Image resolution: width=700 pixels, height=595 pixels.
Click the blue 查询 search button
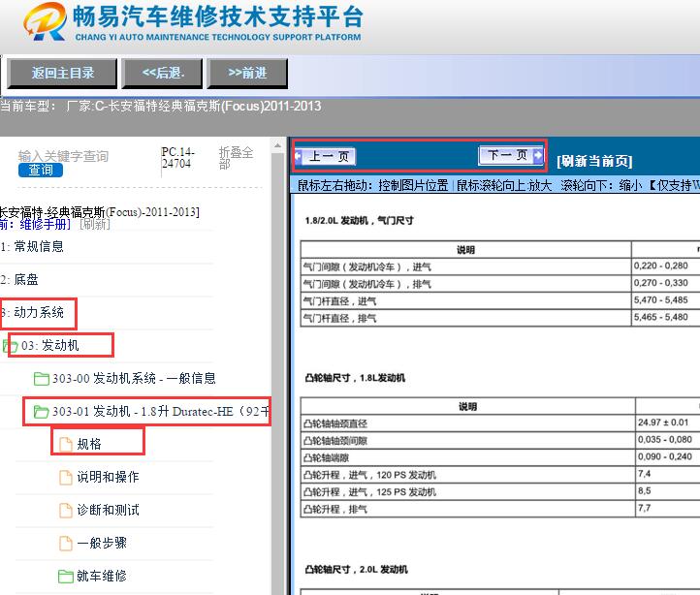tap(41, 170)
